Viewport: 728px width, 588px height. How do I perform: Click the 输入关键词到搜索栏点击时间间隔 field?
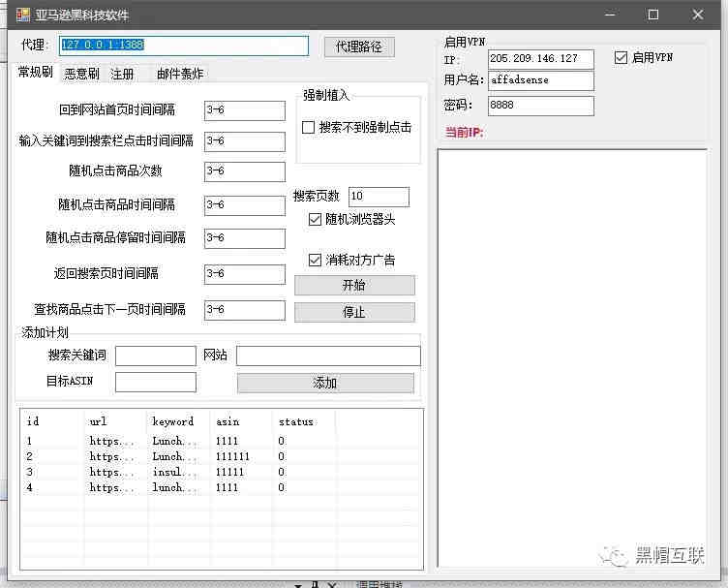(245, 141)
